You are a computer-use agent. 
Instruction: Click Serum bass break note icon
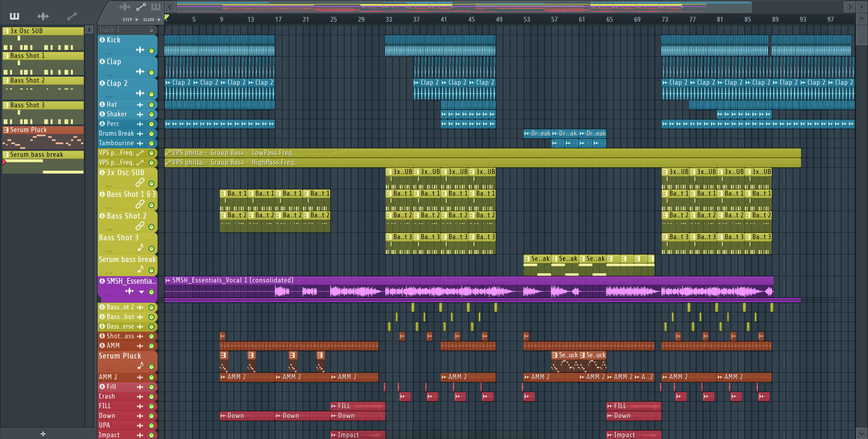(x=140, y=269)
